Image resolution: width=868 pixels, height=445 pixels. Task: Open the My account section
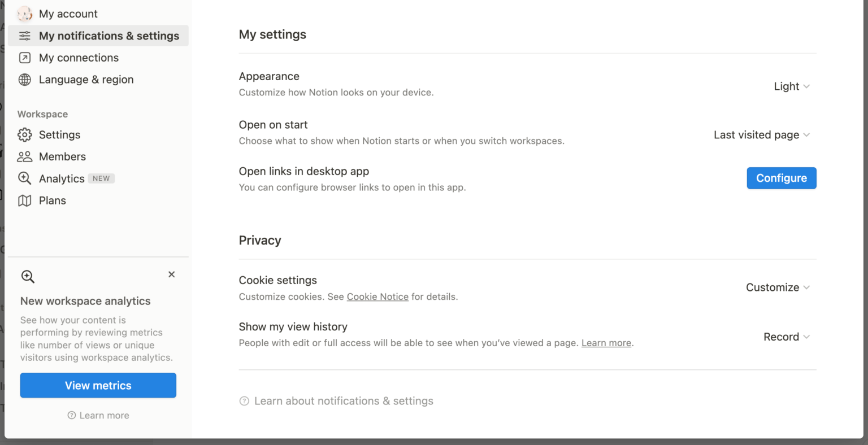coord(68,13)
